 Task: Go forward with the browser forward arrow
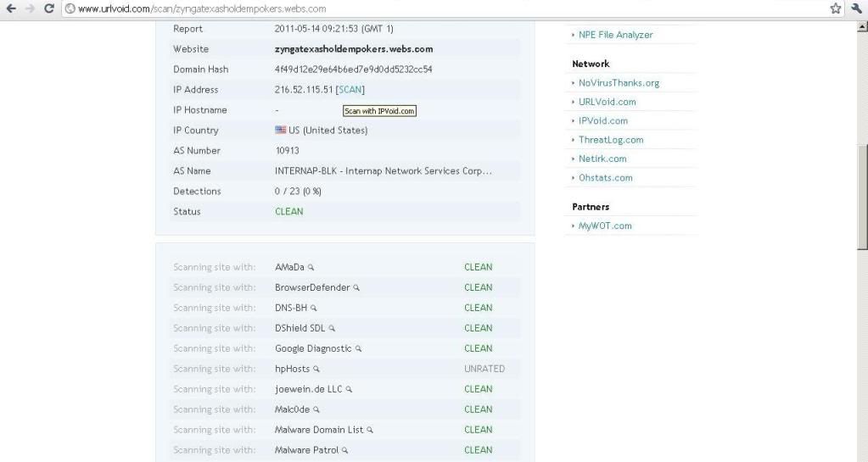pyautogui.click(x=30, y=8)
